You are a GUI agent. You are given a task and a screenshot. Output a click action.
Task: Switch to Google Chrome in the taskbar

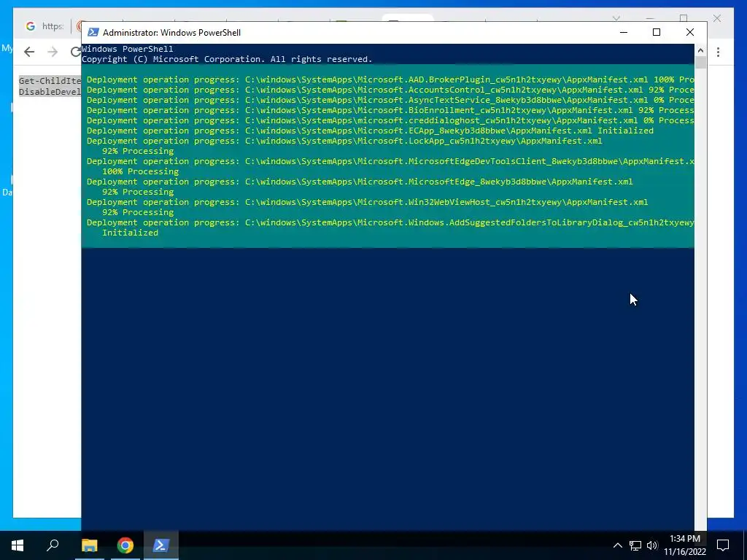[125, 545]
